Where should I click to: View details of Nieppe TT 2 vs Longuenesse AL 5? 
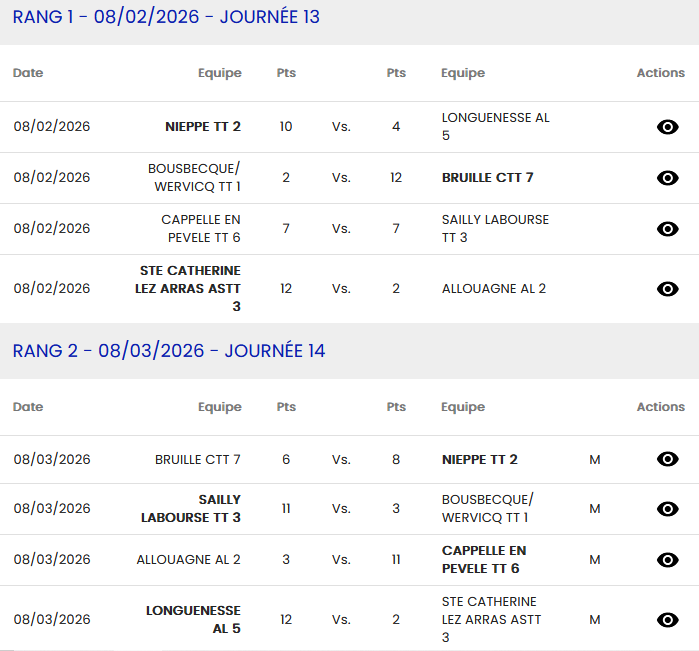point(667,127)
